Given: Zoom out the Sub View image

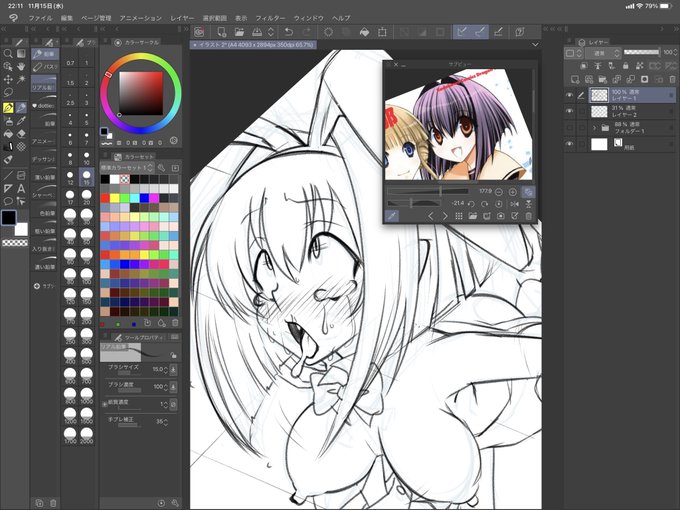Looking at the screenshot, I should (499, 192).
